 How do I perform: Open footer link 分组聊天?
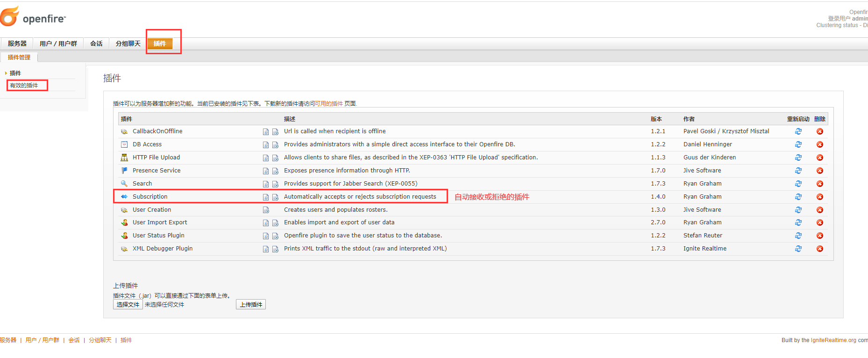[100, 340]
